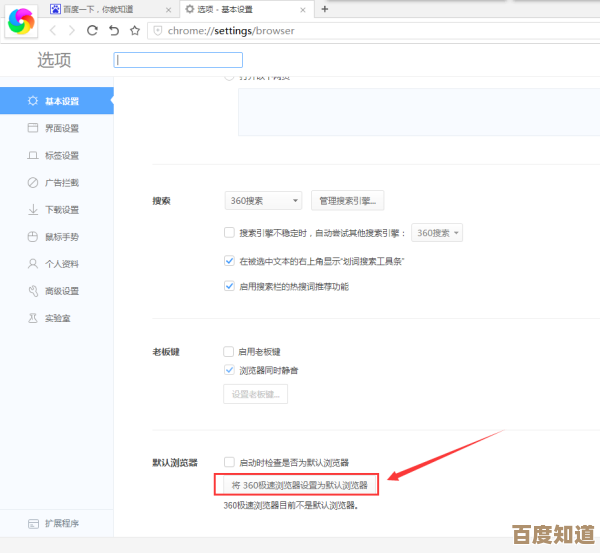600x553 pixels.
Task: Toggle 启用搜索栏的热搜词推荐功能 checkbox
Action: click(x=229, y=286)
